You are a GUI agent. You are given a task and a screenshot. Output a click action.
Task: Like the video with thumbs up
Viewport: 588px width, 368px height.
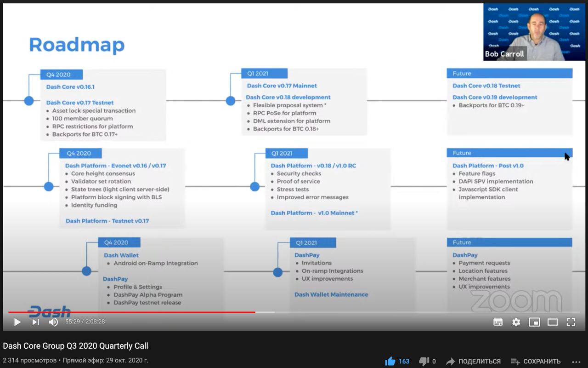390,361
